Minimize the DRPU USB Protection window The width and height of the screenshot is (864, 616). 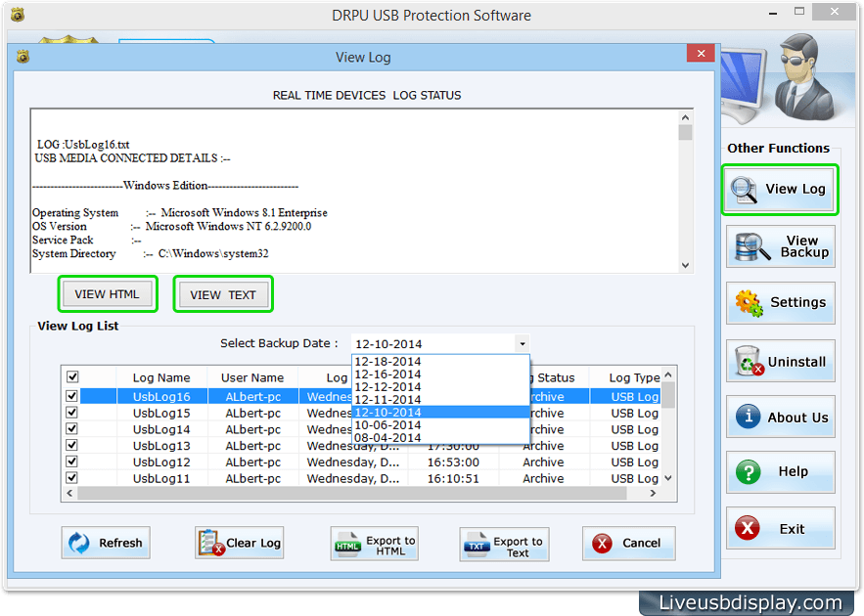tap(773, 12)
